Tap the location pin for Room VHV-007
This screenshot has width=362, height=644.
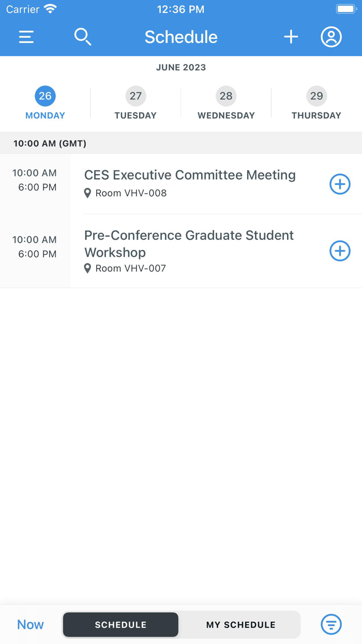(87, 268)
